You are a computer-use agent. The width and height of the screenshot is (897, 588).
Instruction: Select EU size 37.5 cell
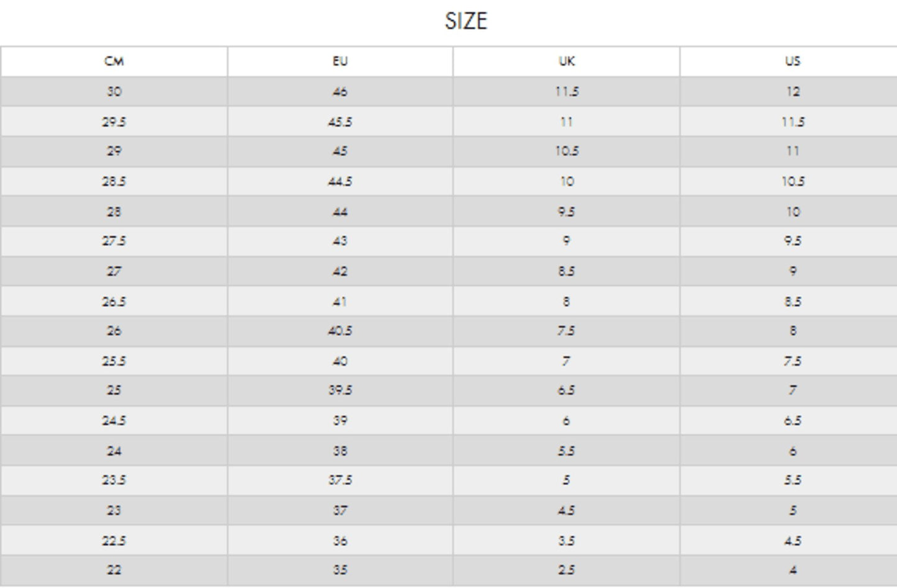coord(340,480)
